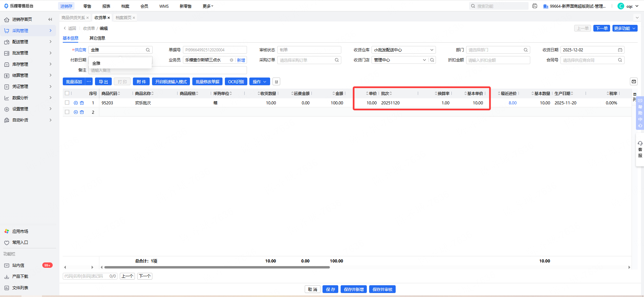
Task: Click the scrollbar right arrow
Action: coord(629,267)
